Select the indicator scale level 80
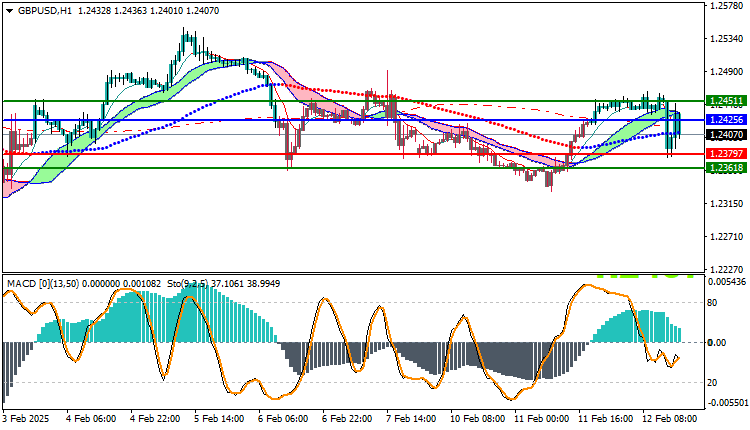This screenshot has width=750, height=430. click(x=712, y=303)
